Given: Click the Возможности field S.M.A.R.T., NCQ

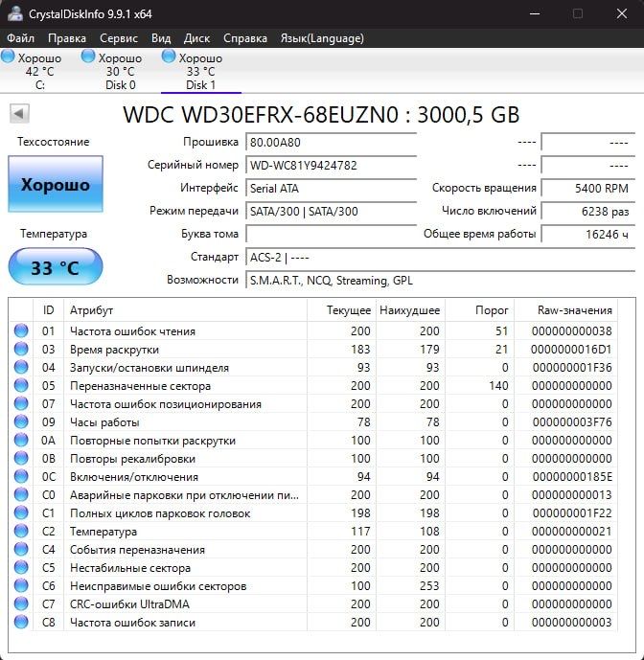Looking at the screenshot, I should point(441,280).
